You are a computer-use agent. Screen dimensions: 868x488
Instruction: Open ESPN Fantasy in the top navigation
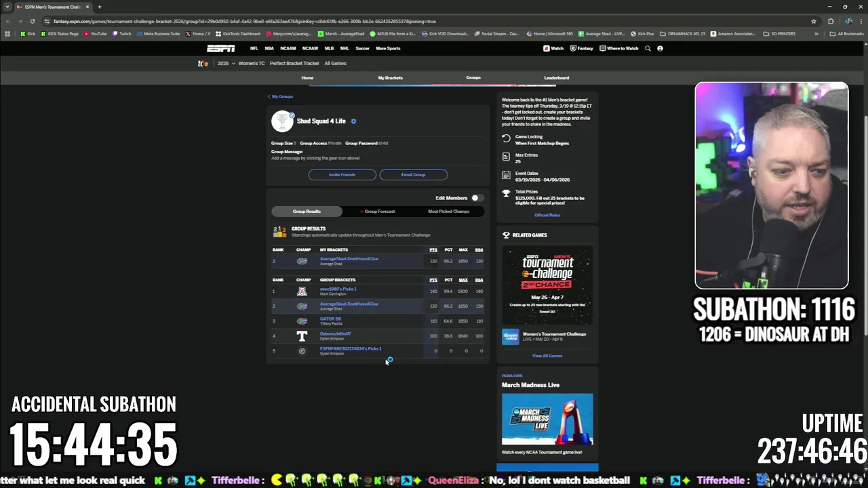(x=582, y=48)
